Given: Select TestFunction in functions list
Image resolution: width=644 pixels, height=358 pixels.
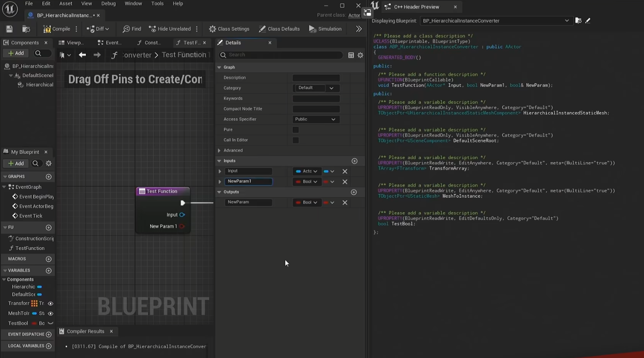Looking at the screenshot, I should pos(30,248).
